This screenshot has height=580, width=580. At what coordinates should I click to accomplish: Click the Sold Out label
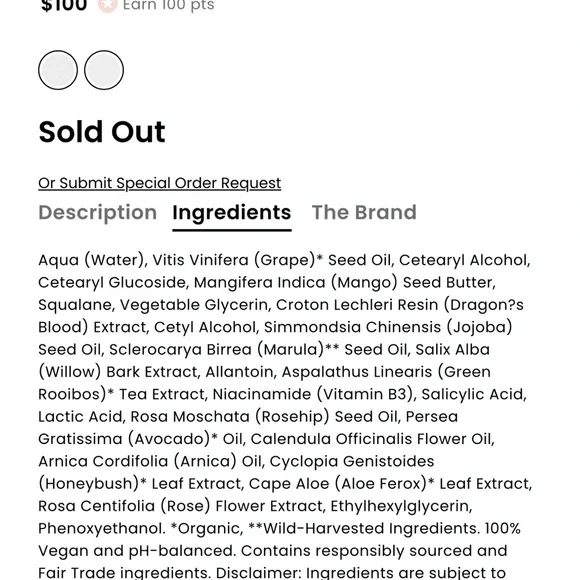(102, 132)
